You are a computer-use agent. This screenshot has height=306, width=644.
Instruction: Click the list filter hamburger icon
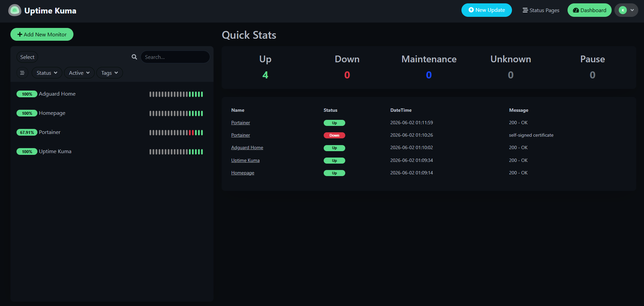(22, 73)
